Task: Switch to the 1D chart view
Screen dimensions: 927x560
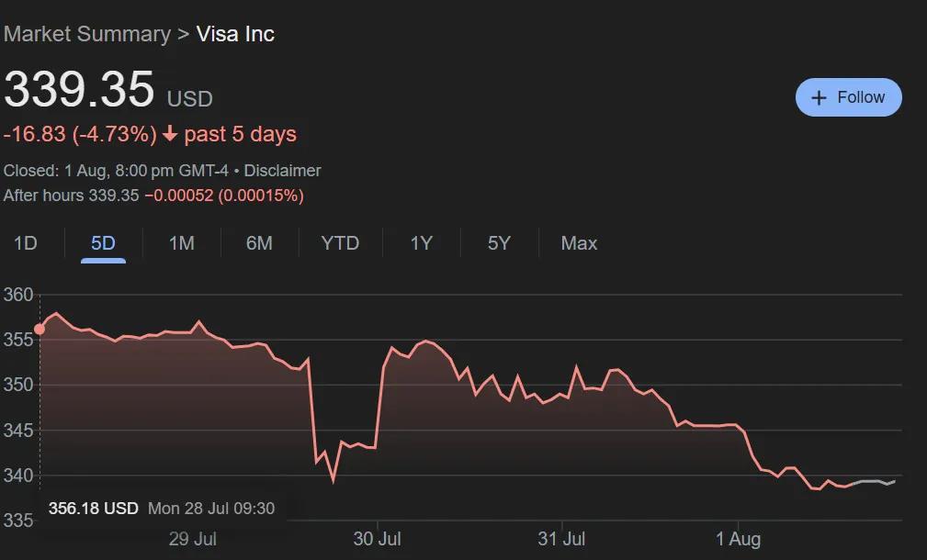Action: 26,243
